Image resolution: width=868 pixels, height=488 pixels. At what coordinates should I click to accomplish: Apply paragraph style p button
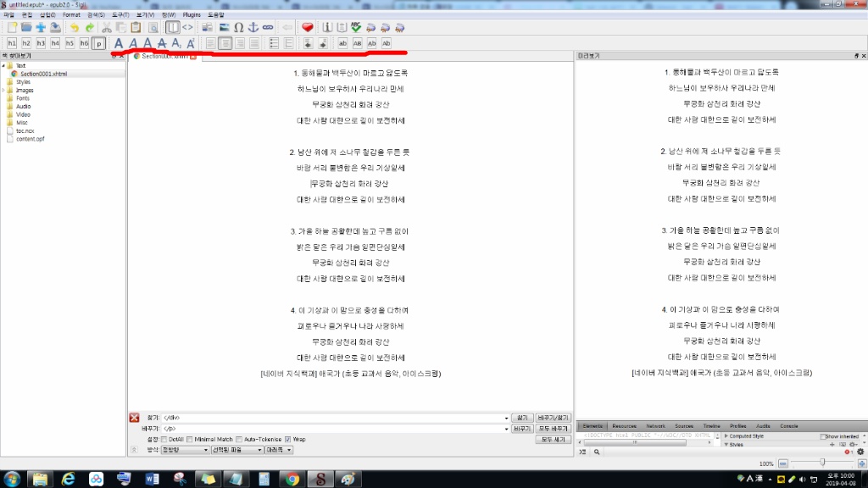[98, 43]
